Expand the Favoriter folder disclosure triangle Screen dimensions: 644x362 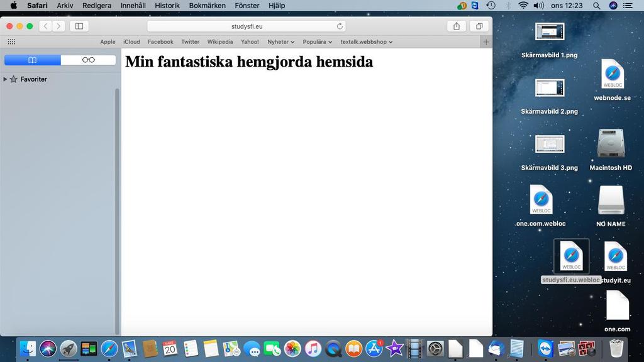coord(5,79)
